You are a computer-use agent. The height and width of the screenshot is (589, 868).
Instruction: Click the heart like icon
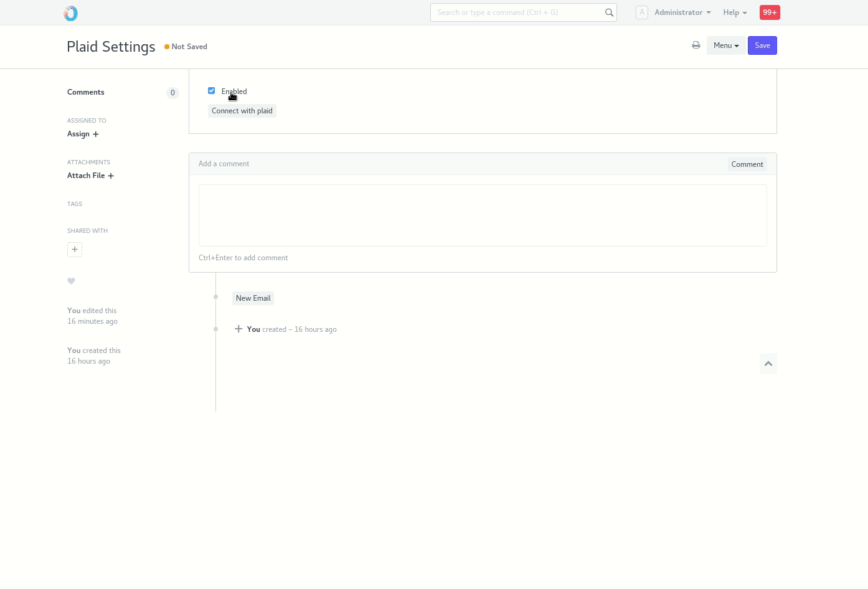click(x=71, y=281)
